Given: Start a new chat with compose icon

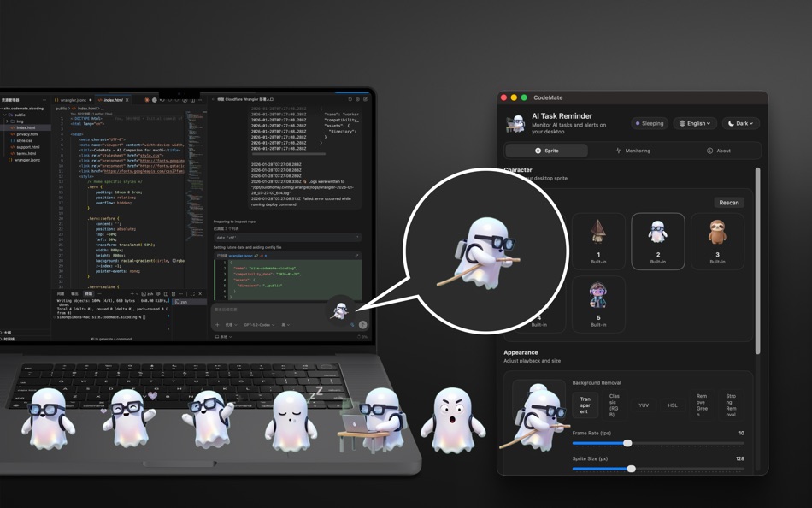Looking at the screenshot, I should point(365,99).
